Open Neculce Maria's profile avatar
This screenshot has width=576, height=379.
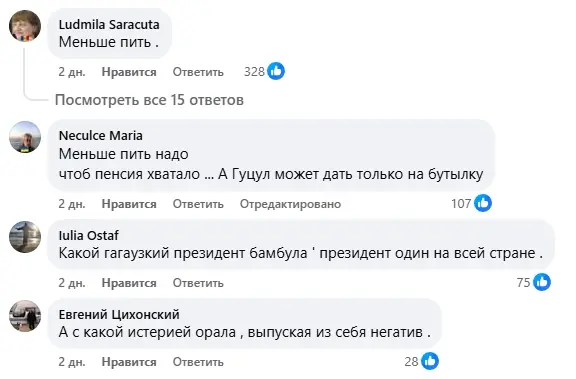25,137
